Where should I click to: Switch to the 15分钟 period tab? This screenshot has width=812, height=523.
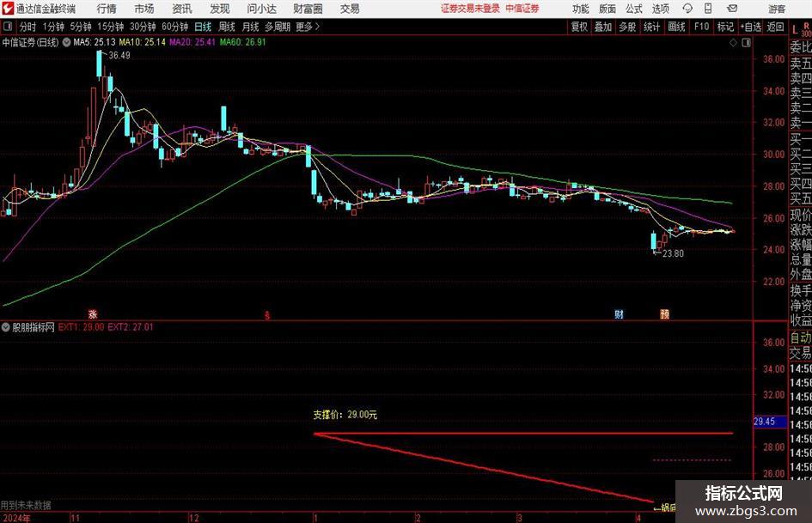point(110,27)
